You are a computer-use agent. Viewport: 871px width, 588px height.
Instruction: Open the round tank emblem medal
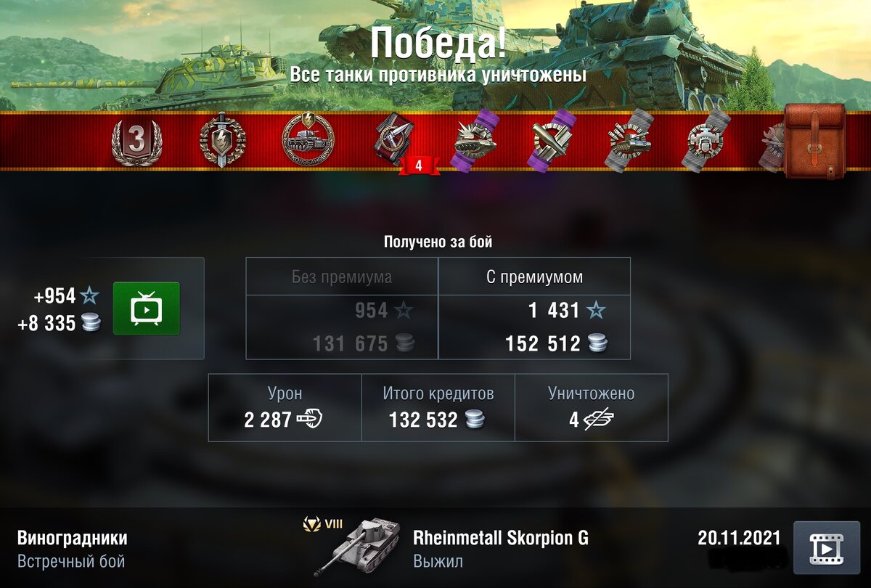point(308,140)
